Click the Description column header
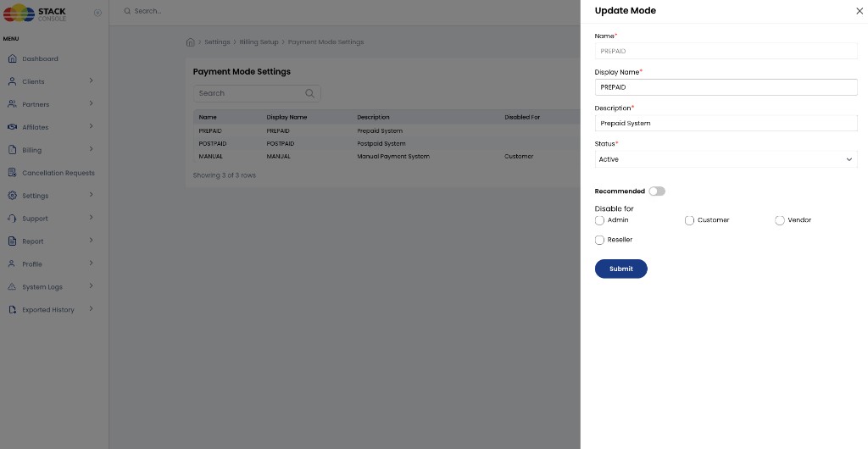Viewport: 868px width, 449px height. 373,117
